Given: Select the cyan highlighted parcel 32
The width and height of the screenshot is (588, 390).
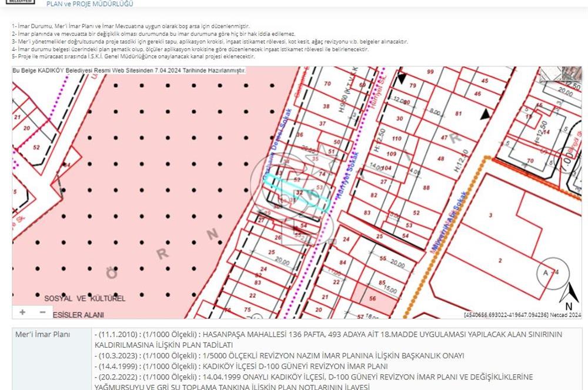Looking at the screenshot, I should pos(296,193).
